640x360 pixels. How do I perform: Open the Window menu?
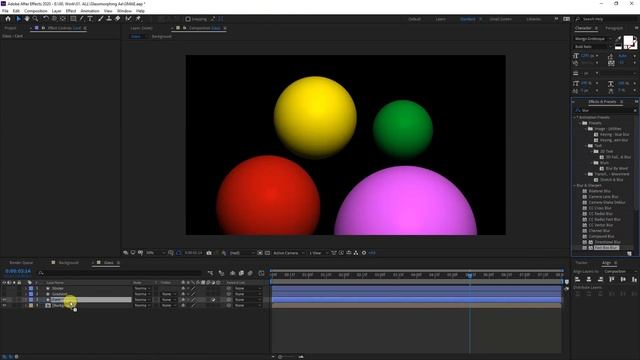124,11
